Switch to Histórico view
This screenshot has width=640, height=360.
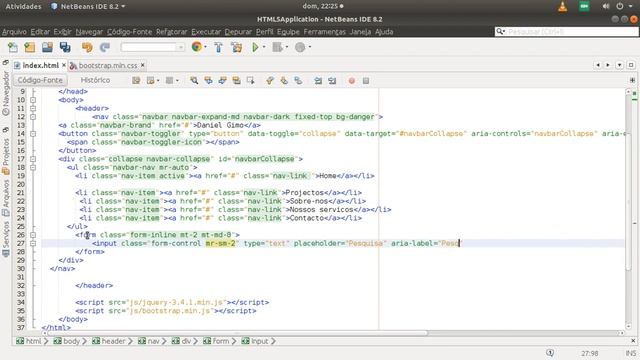pos(95,80)
